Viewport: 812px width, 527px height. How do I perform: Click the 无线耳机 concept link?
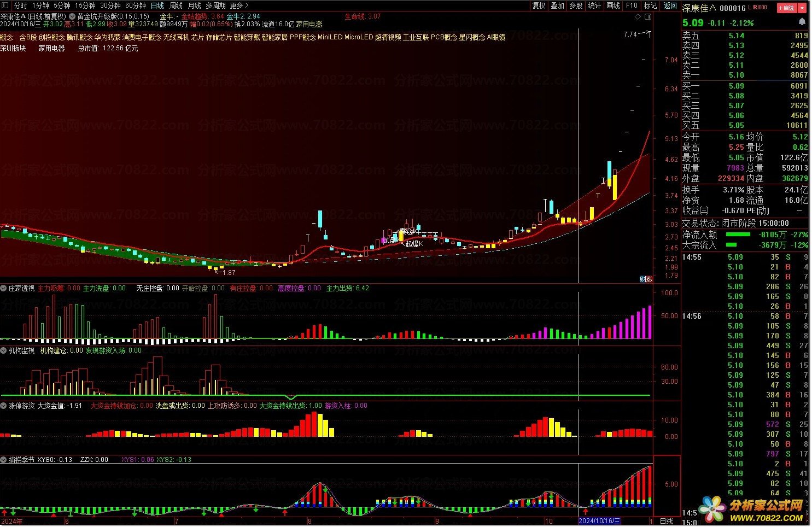(176, 37)
